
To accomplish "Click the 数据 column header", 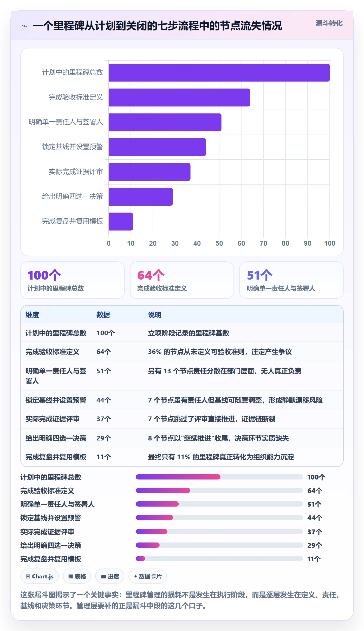I will pyautogui.click(x=103, y=315).
